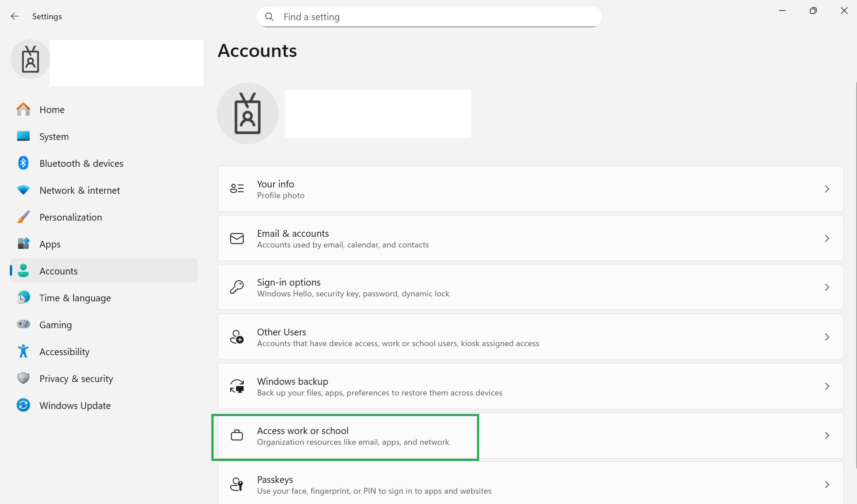857x504 pixels.
Task: Restore down the Settings window
Action: point(813,11)
